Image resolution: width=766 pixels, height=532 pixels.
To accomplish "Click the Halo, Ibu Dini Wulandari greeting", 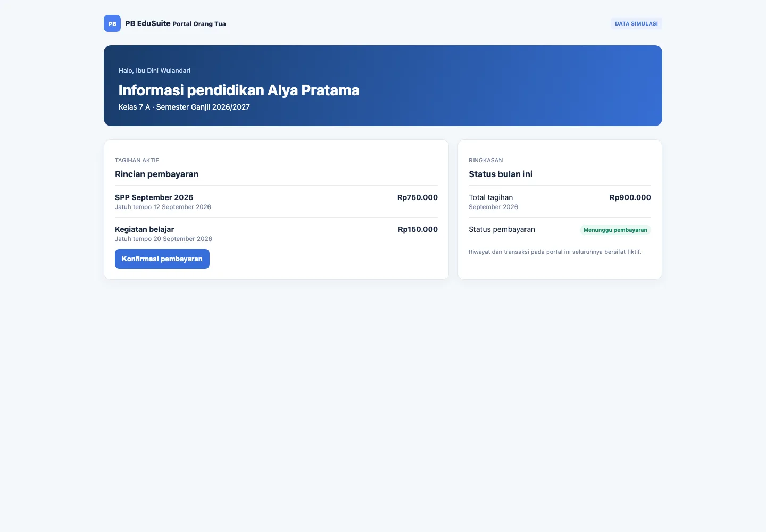I will [154, 70].
